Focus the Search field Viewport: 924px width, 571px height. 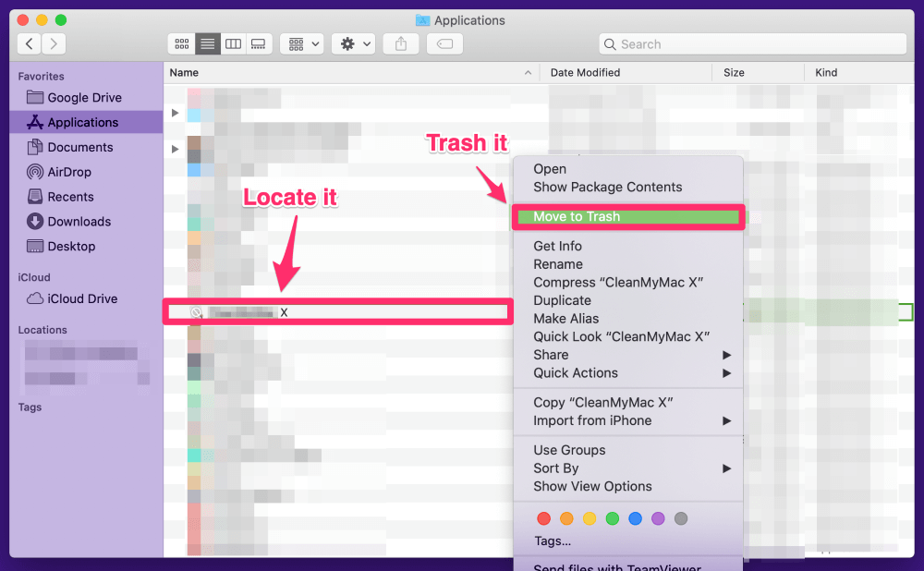point(752,44)
